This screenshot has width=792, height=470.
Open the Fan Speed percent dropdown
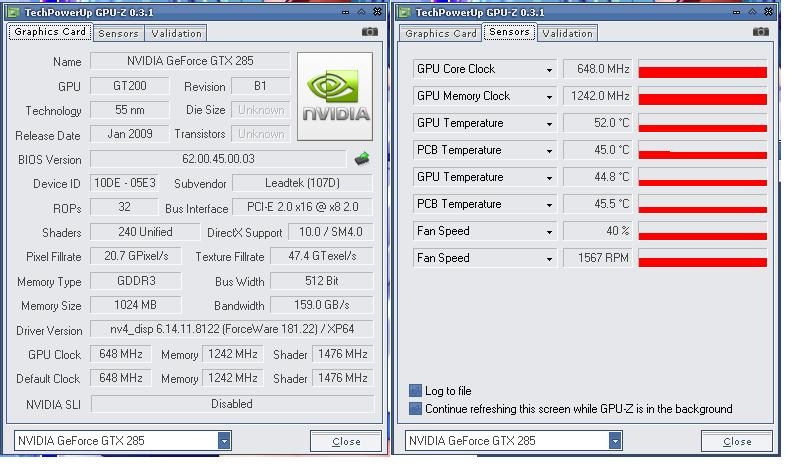(549, 232)
